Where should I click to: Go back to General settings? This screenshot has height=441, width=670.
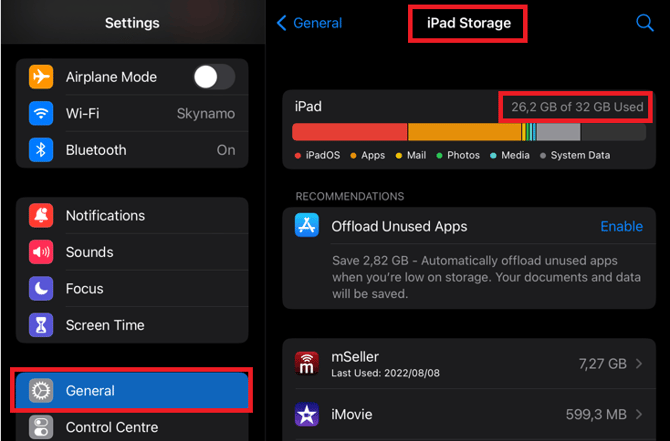coord(309,23)
